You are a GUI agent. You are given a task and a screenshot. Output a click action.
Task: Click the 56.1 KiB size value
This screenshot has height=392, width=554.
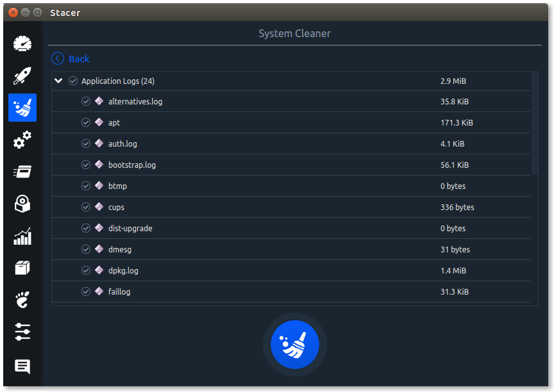455,165
